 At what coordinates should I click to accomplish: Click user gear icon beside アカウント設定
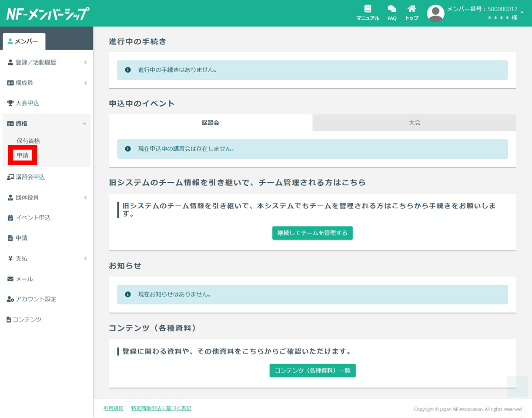point(11,299)
